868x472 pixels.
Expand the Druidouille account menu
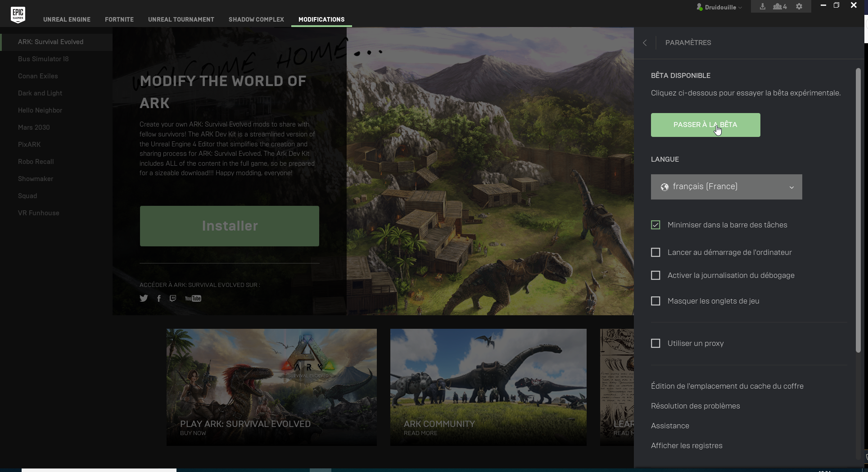tap(719, 7)
